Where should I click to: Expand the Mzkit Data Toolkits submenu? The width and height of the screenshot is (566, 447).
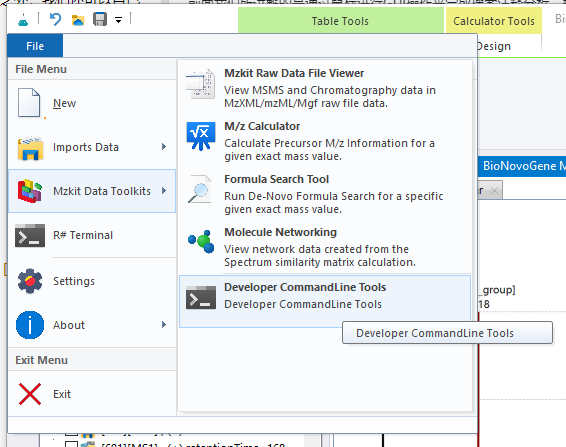[x=92, y=191]
